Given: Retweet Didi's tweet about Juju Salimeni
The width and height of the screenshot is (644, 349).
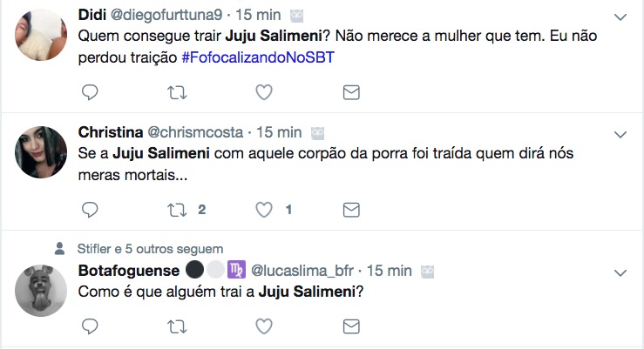Looking at the screenshot, I should pos(176,92).
